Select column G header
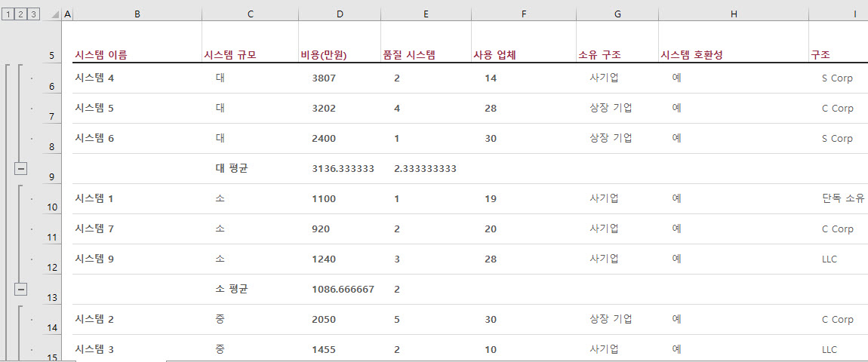868x362 pixels. click(x=617, y=14)
